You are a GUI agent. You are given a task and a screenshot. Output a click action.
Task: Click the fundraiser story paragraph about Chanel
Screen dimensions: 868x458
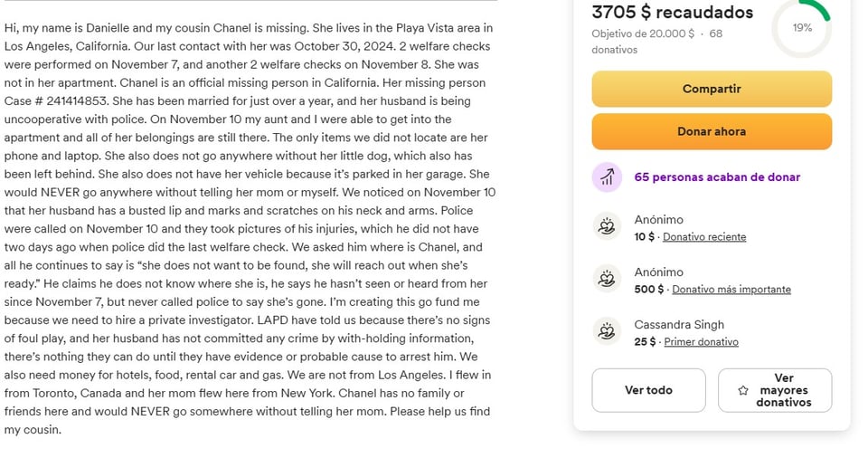pos(250,228)
